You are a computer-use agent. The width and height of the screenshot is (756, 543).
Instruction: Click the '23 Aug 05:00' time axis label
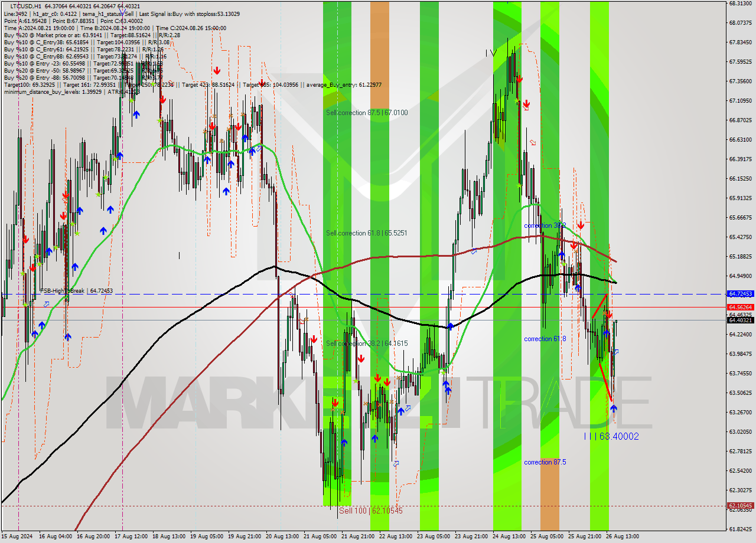coord(434,537)
